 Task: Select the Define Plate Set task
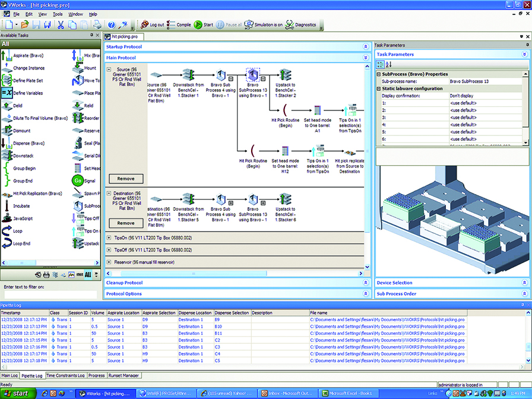click(x=22, y=80)
